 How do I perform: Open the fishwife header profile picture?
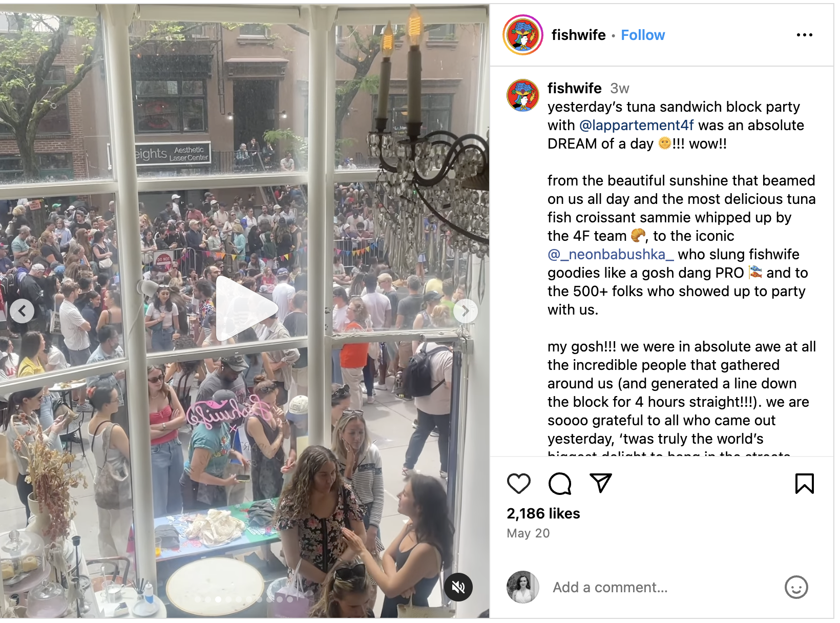(x=523, y=35)
